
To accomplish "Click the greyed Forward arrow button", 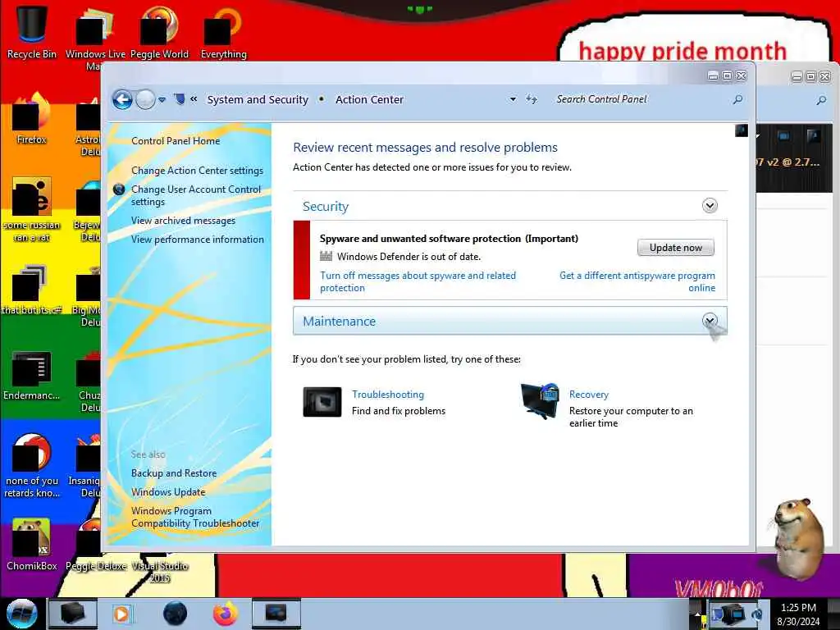I will coord(144,99).
